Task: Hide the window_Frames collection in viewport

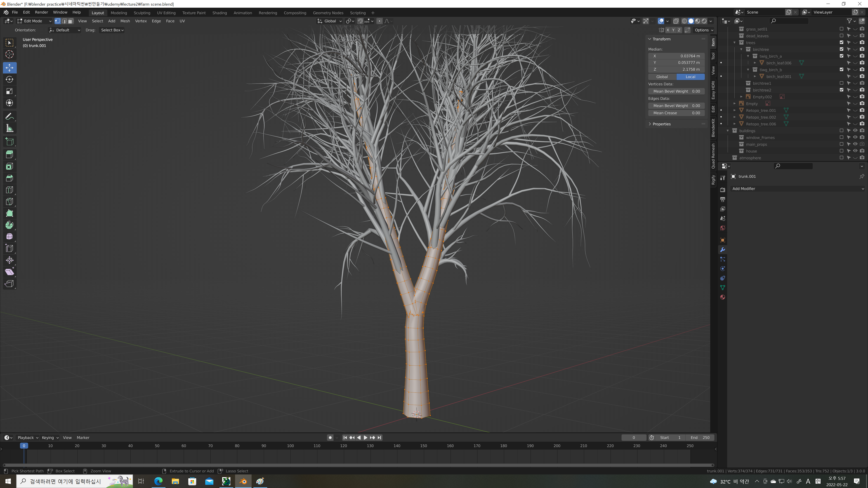Action: (x=855, y=137)
